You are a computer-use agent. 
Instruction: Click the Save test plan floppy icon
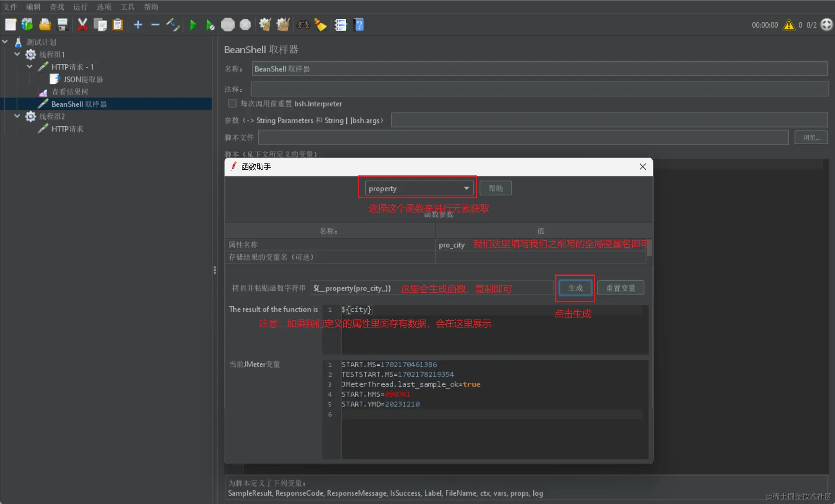(x=62, y=25)
